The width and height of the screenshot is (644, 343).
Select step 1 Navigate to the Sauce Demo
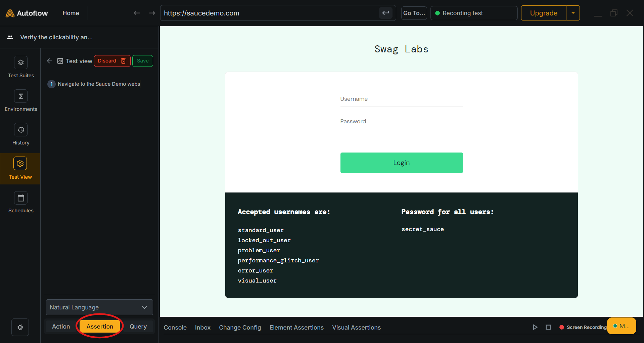click(94, 84)
